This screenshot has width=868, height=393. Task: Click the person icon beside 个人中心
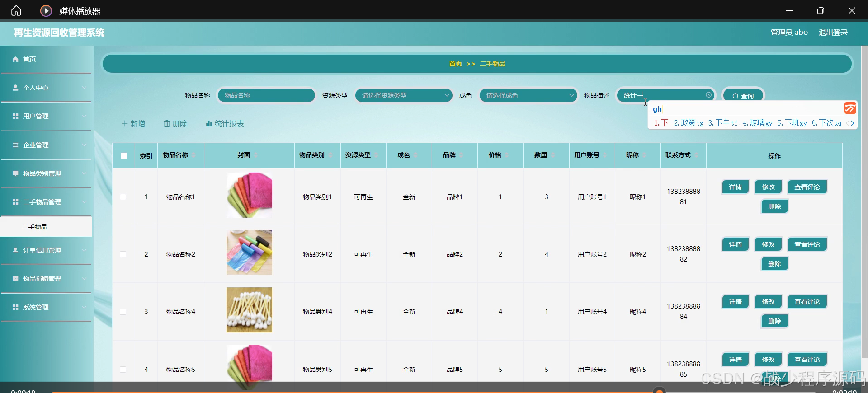point(15,88)
